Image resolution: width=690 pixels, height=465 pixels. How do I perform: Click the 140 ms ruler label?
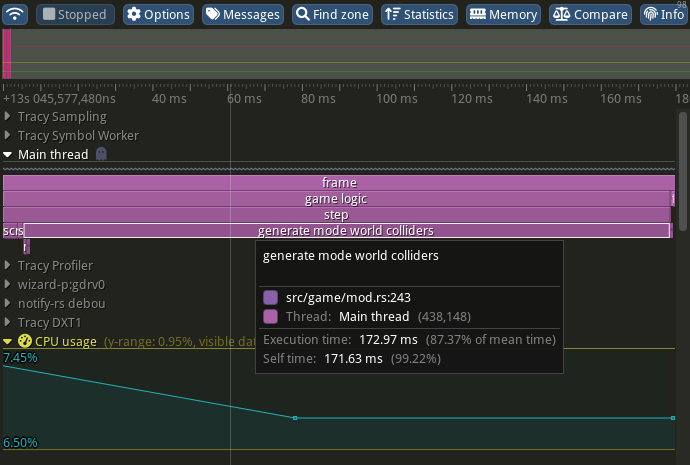click(547, 99)
